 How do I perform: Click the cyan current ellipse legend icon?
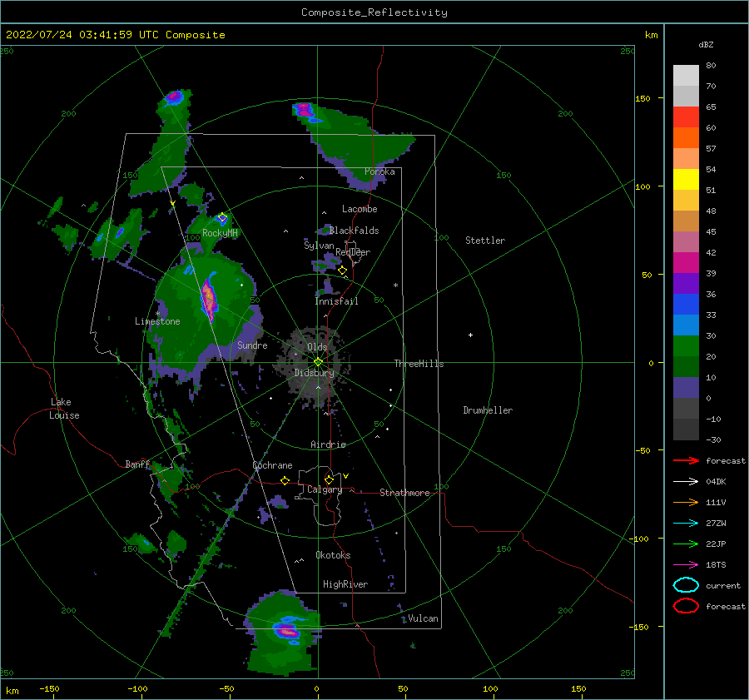click(686, 585)
